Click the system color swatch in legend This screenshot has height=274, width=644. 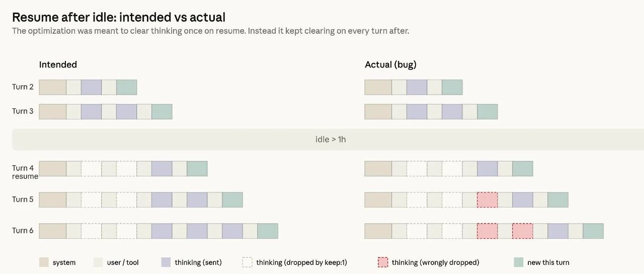click(x=44, y=262)
